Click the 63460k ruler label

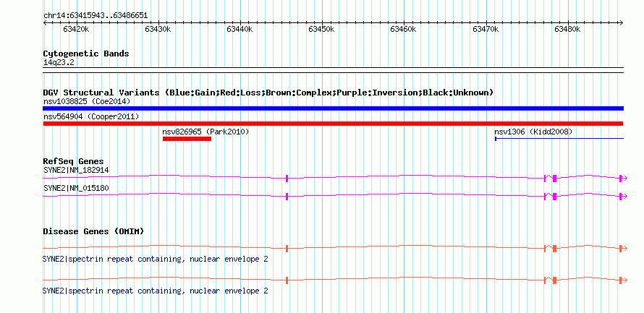coord(403,29)
